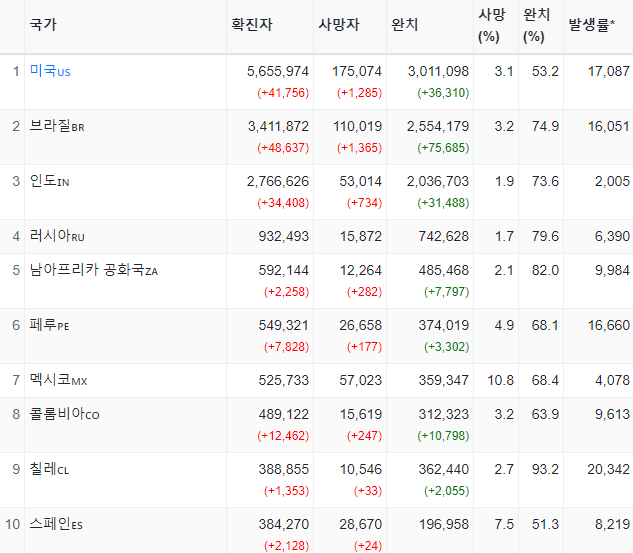Click Russia confirmed cases 932,493
633x553 pixels.
point(284,236)
